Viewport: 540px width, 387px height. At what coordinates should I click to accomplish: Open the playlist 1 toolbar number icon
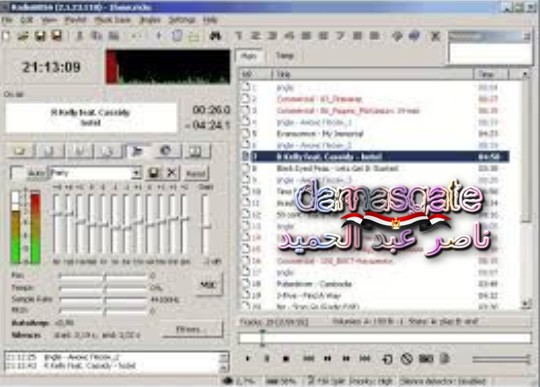coord(238,36)
